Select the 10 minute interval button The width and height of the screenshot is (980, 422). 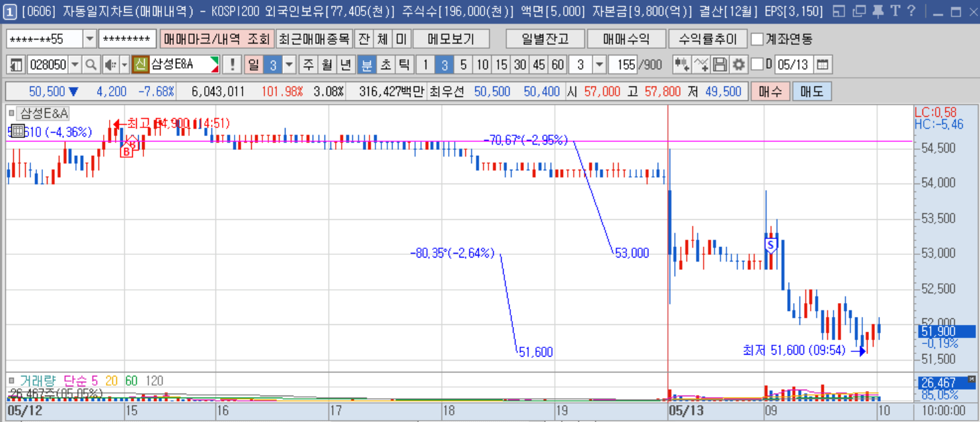(x=482, y=65)
